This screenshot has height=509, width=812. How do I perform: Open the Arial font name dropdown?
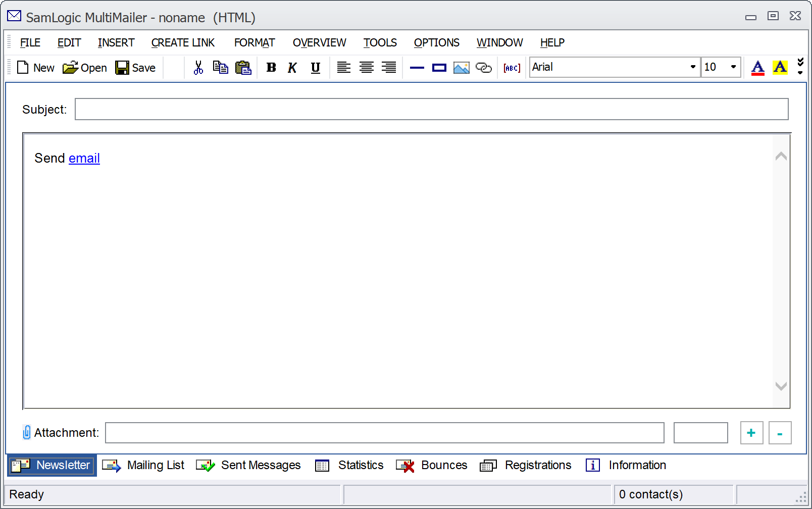click(x=693, y=67)
